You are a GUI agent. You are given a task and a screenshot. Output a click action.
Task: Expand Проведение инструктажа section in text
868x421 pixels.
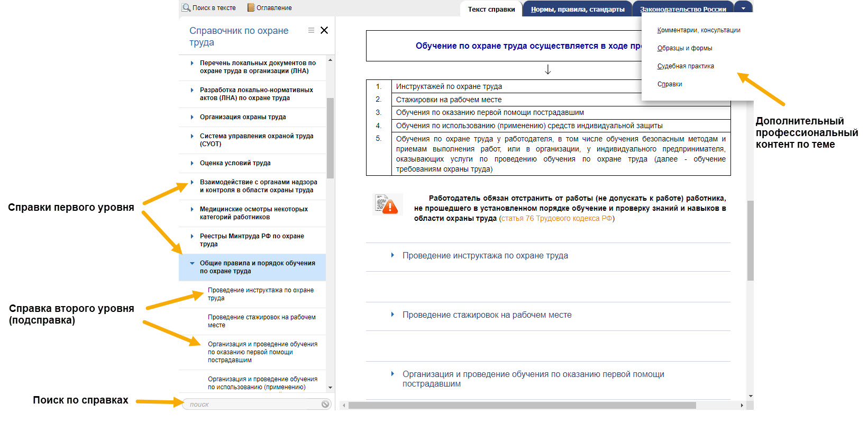392,255
